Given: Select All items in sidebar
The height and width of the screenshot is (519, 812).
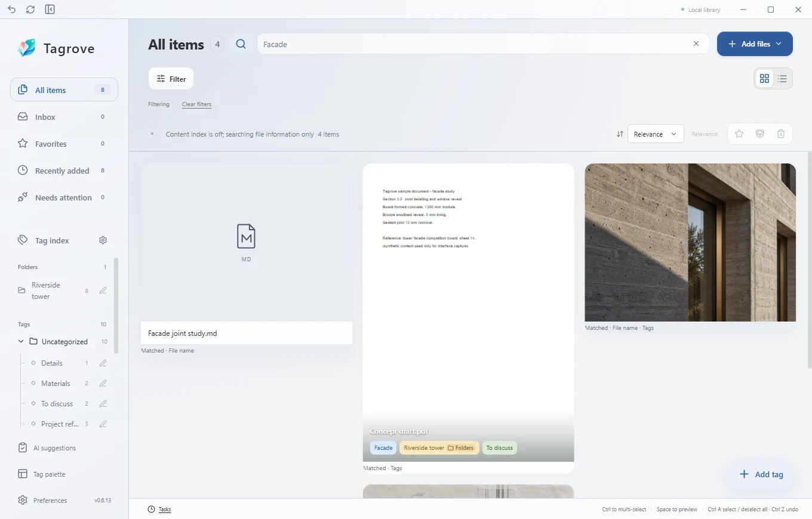Looking at the screenshot, I should (x=64, y=90).
